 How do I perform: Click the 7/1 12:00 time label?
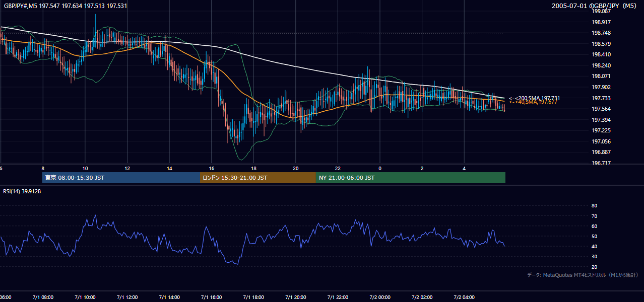pos(127,297)
